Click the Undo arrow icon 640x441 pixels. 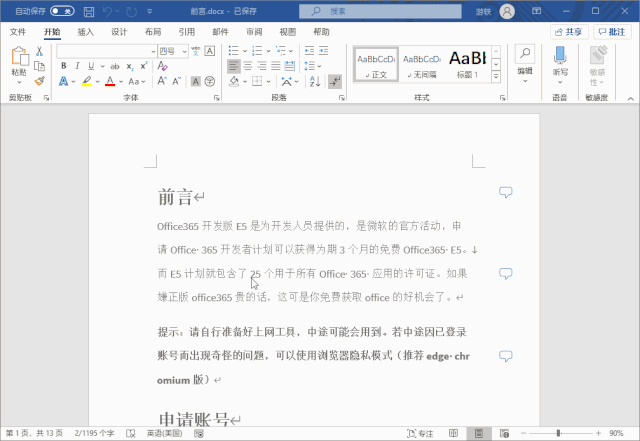(x=107, y=11)
